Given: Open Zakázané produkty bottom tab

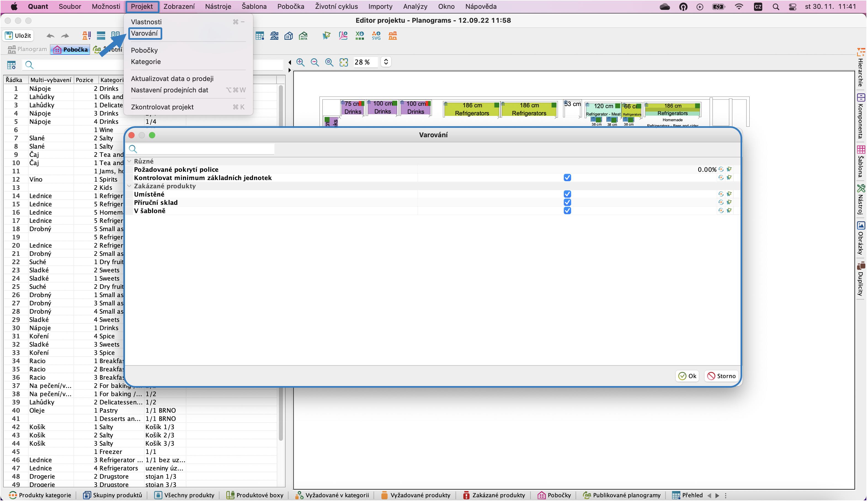Looking at the screenshot, I should coord(494,495).
